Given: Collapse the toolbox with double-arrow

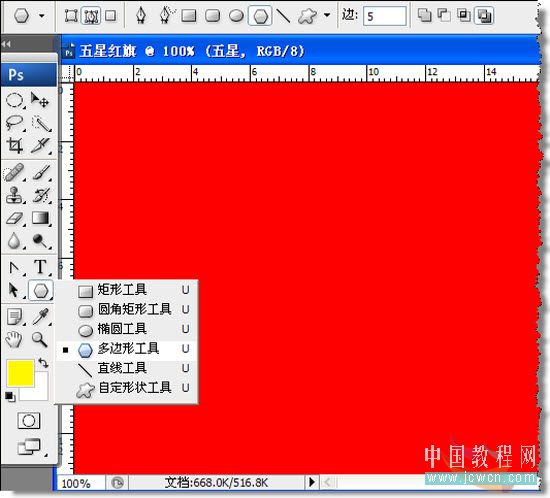Looking at the screenshot, I should (6, 44).
